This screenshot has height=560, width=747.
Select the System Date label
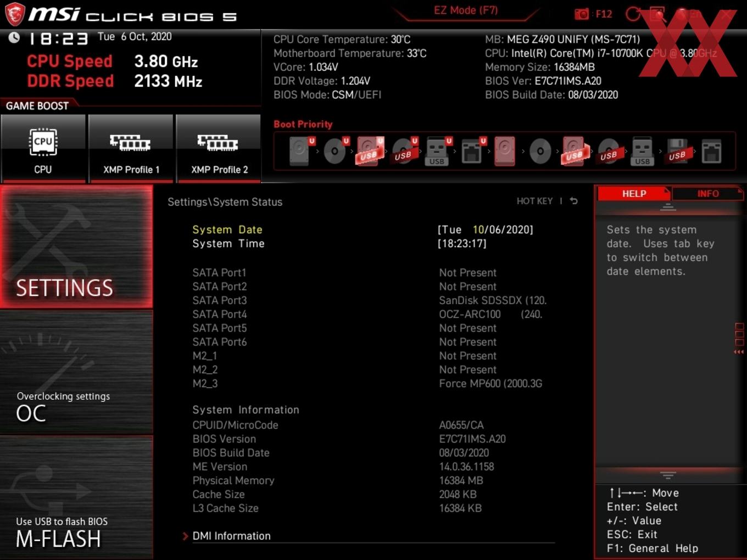pos(227,229)
